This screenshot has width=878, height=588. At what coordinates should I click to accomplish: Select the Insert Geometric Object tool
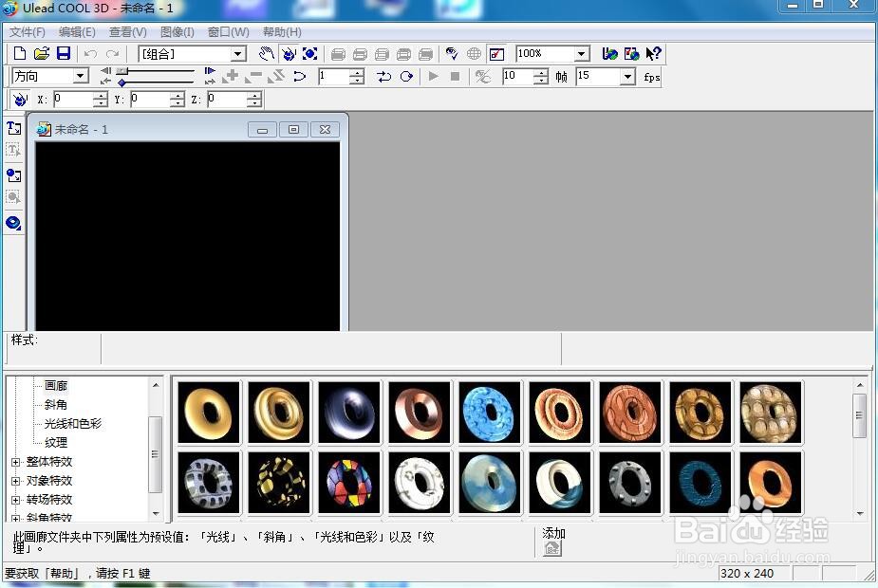(14, 223)
